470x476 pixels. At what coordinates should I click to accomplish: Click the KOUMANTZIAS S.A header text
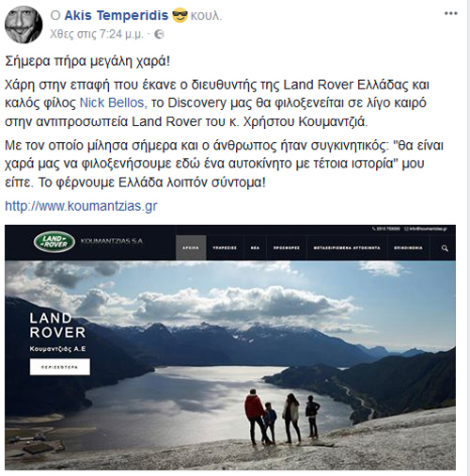coord(112,241)
